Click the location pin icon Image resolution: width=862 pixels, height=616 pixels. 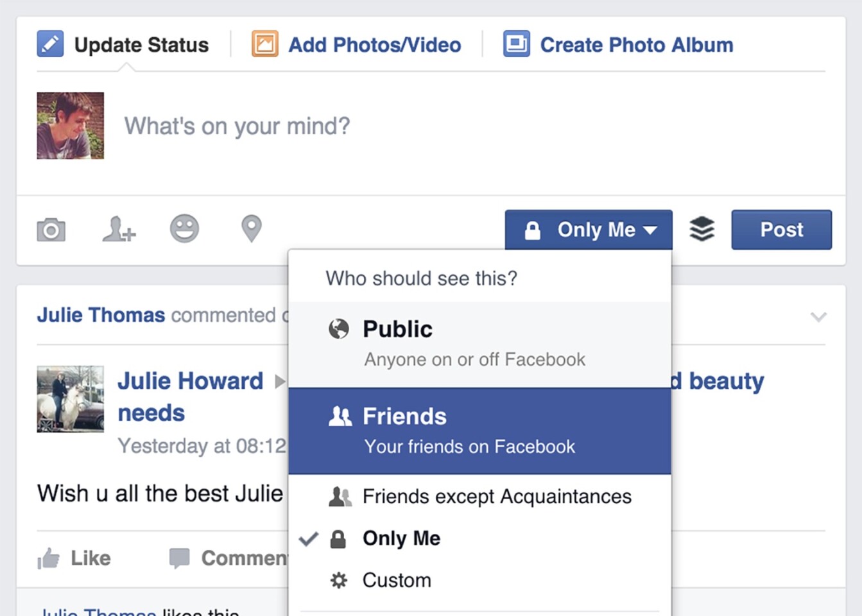[x=251, y=228]
